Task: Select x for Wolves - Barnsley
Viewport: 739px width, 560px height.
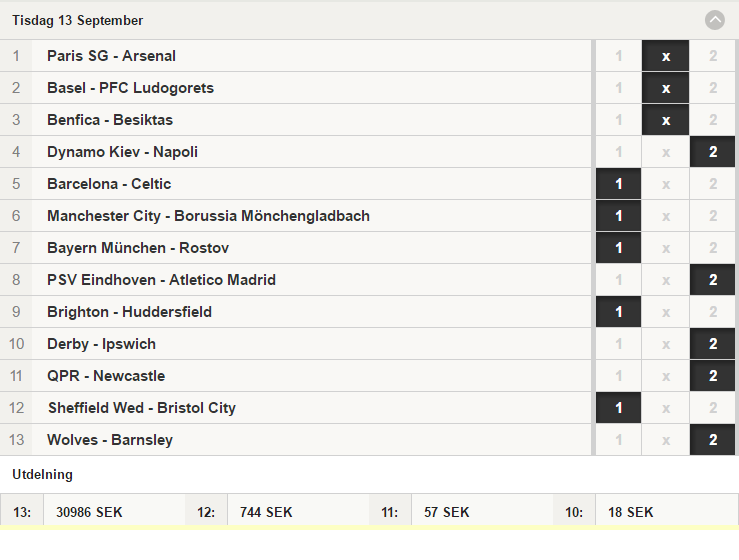Action: tap(665, 440)
